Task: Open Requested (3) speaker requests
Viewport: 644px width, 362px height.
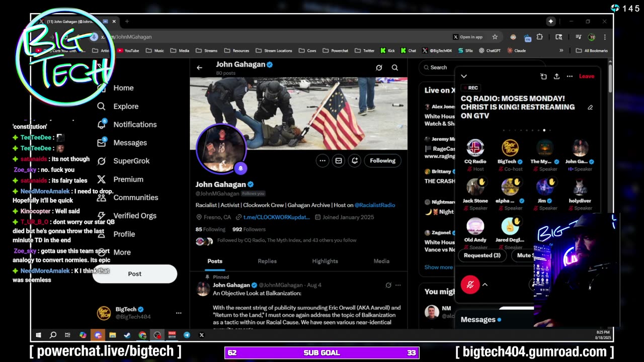Action: 482,255
